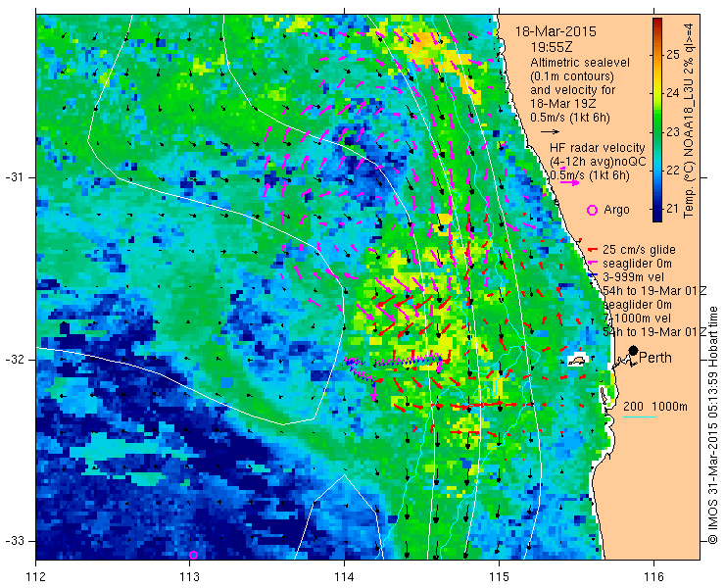Screen dimensions: 725x588
Task: Click 'Altimetric sealevel' legend text
Action: pyautogui.click(x=580, y=62)
